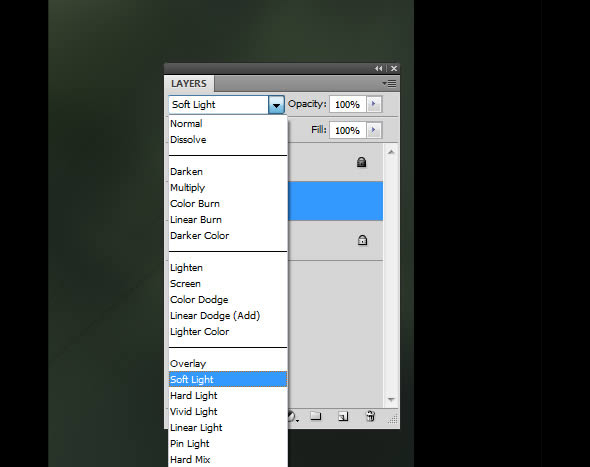Image resolution: width=590 pixels, height=467 pixels.
Task: Select Linear Dodge (Add) option
Action: coord(215,316)
